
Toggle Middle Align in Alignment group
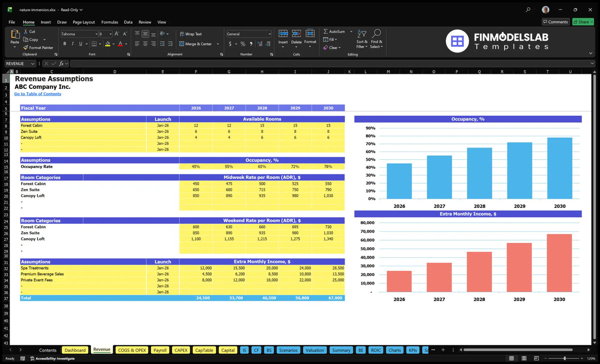click(x=145, y=34)
